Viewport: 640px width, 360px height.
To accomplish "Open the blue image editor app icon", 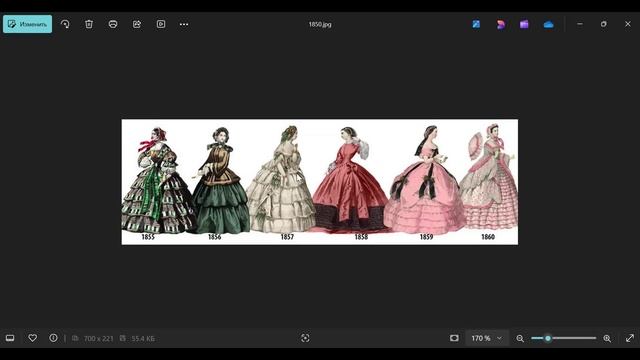I will (x=476, y=24).
